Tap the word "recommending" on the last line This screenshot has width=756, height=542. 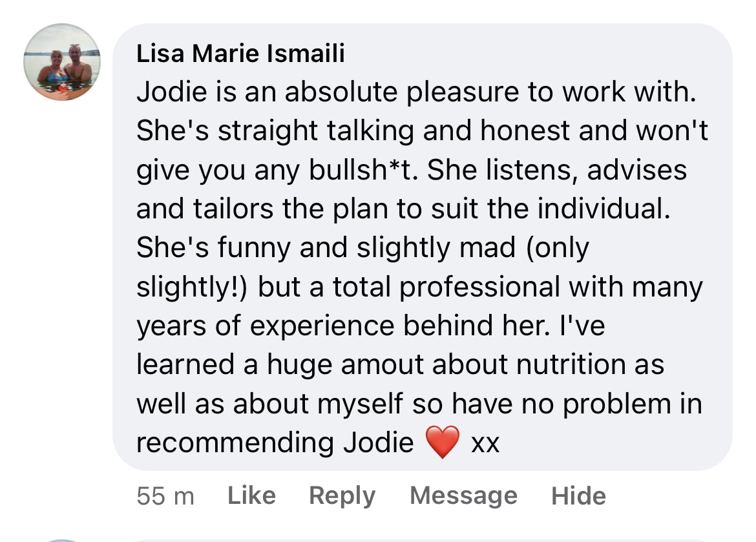pos(235,443)
